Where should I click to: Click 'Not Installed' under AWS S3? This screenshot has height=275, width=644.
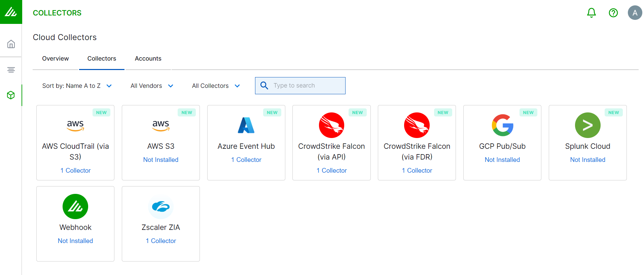[x=161, y=160]
